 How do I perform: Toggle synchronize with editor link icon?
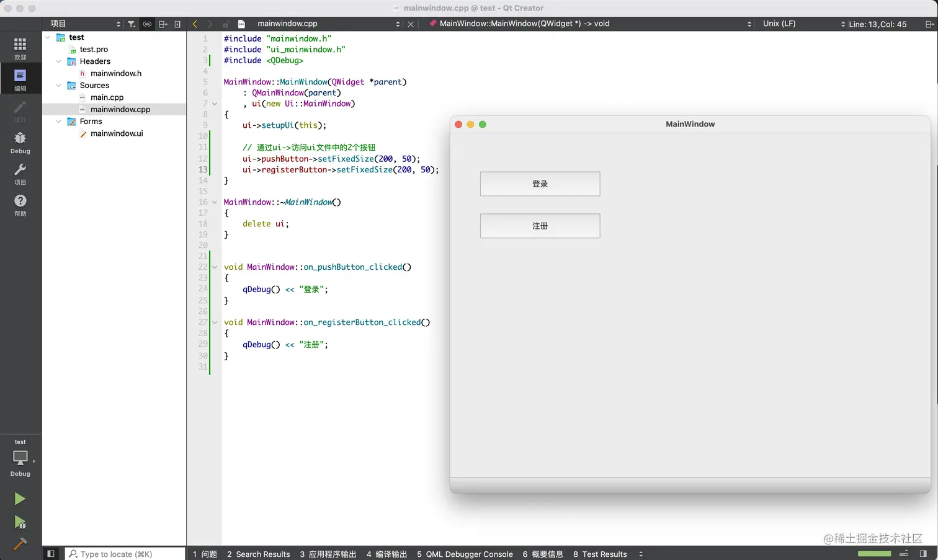[147, 24]
